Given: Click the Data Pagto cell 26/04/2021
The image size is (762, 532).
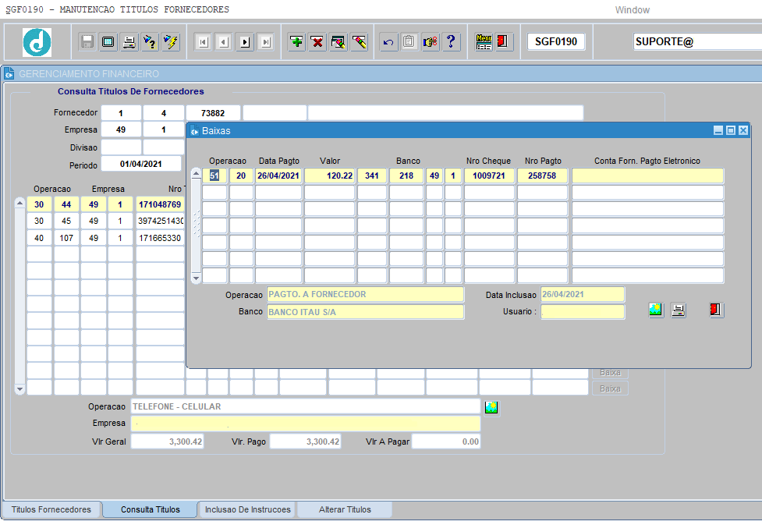Looking at the screenshot, I should [x=278, y=176].
